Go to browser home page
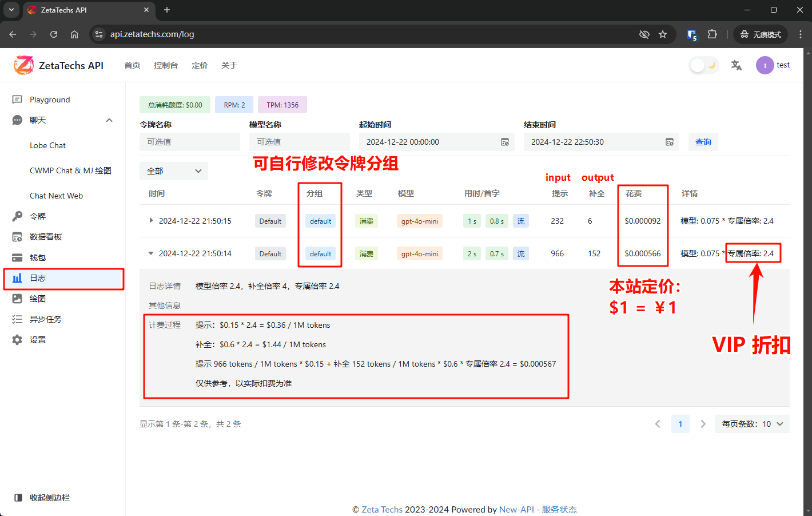 click(x=74, y=34)
